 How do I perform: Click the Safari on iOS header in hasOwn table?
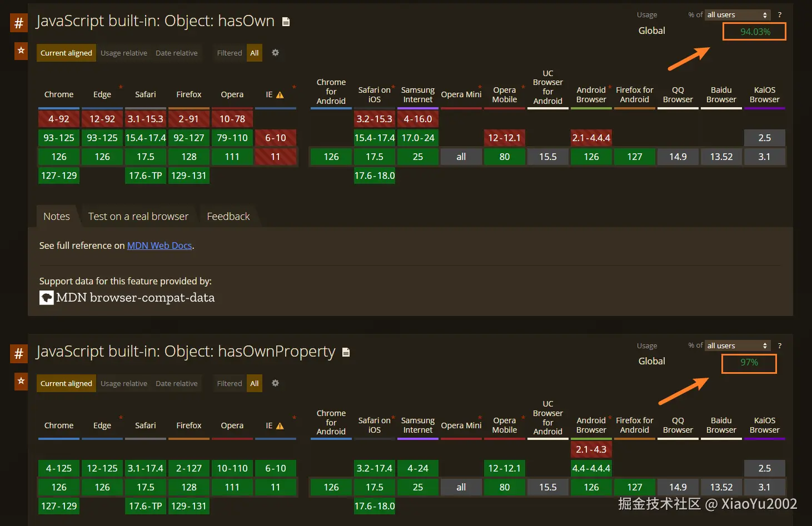pos(375,94)
